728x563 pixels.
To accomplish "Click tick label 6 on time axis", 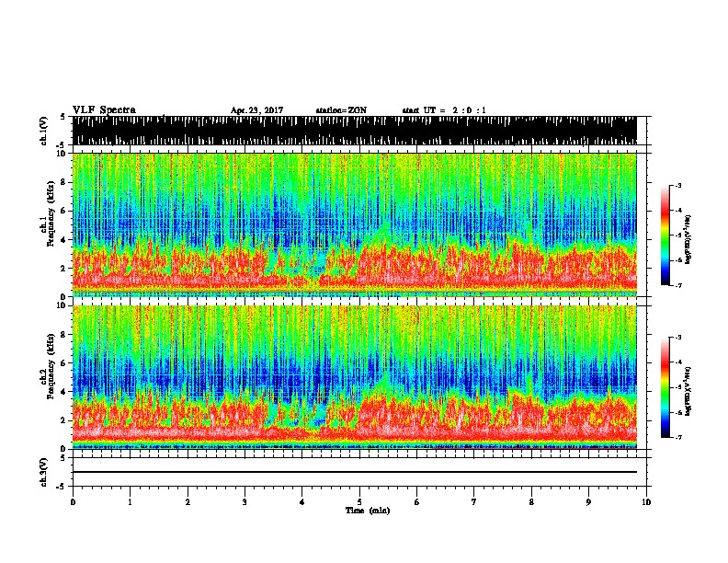I will pos(416,502).
